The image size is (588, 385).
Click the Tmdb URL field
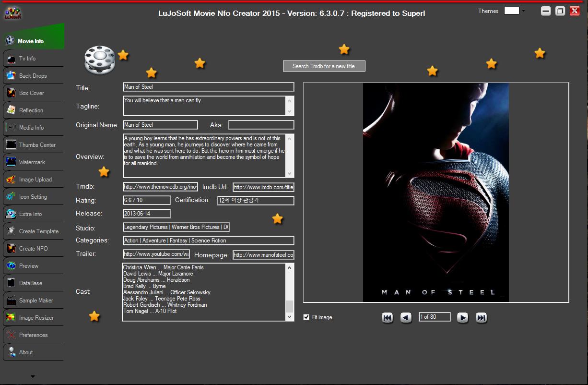[160, 187]
